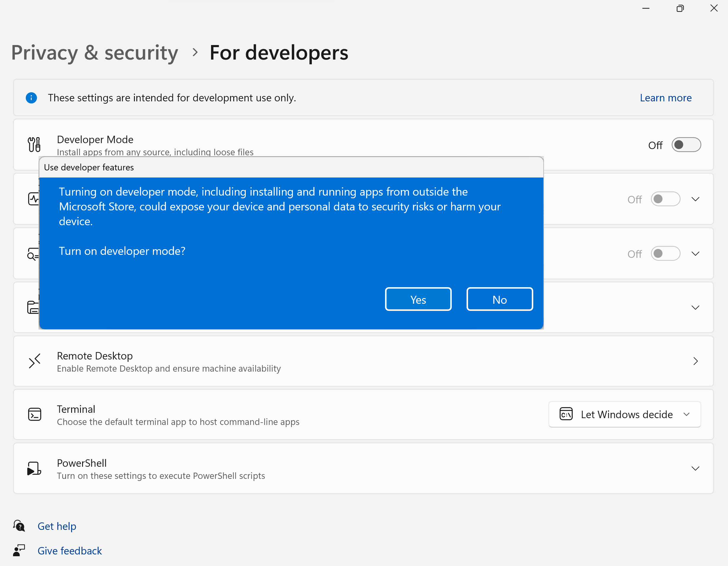
Task: Click Yes to enable developer mode
Action: click(x=418, y=300)
